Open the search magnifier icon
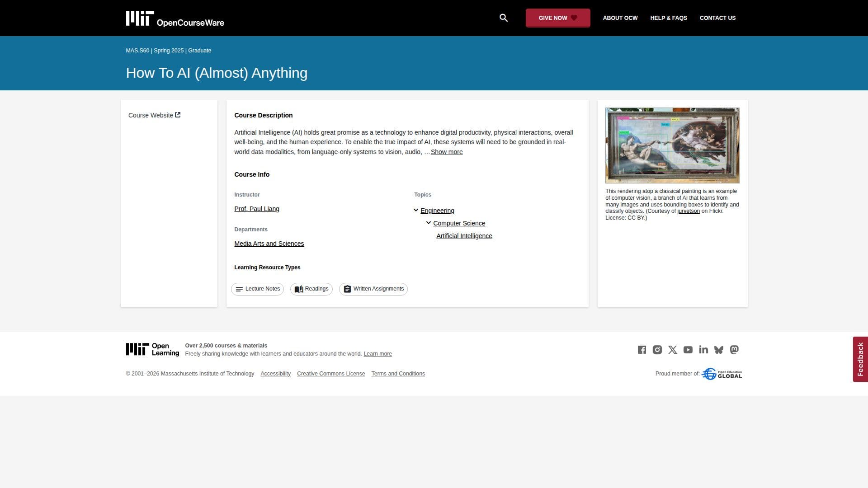868x488 pixels. tap(503, 18)
